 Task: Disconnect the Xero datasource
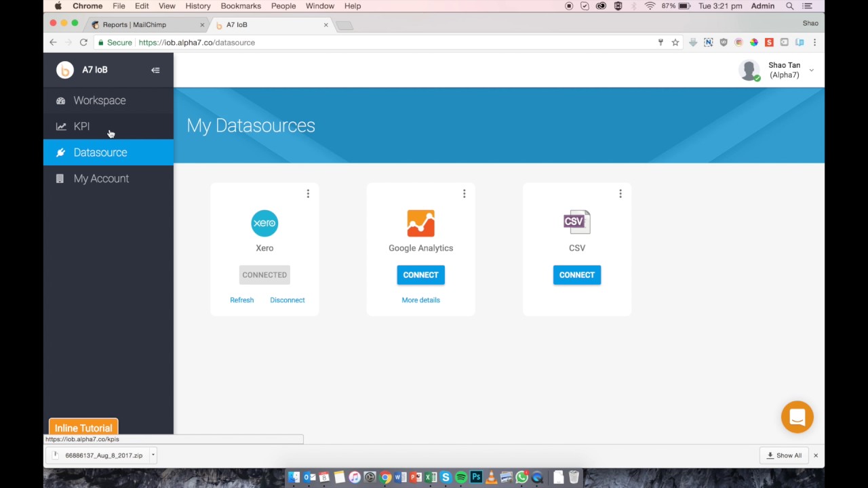(288, 300)
